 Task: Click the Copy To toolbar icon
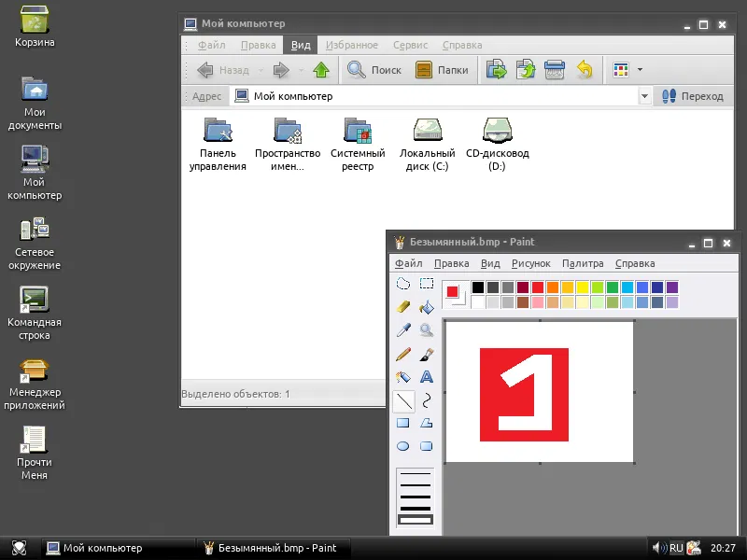pos(526,69)
